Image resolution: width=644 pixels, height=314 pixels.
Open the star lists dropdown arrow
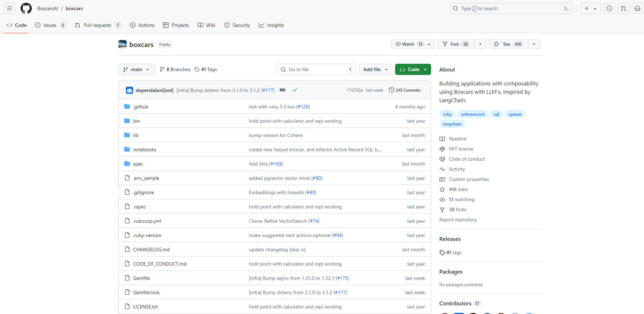click(534, 44)
